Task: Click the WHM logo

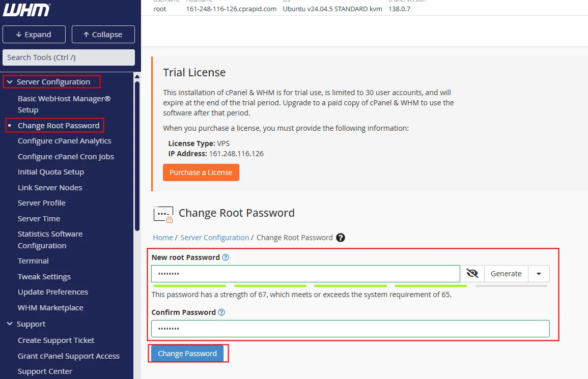Action: click(26, 10)
